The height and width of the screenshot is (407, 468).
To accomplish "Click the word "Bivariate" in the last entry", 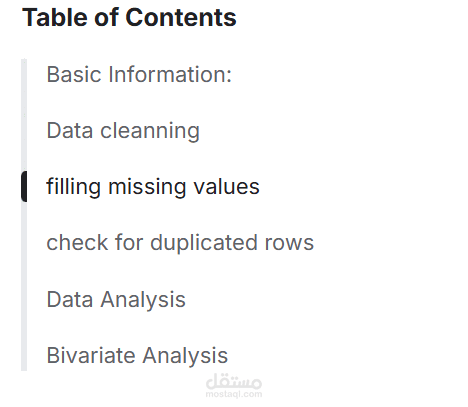I will [x=91, y=355].
